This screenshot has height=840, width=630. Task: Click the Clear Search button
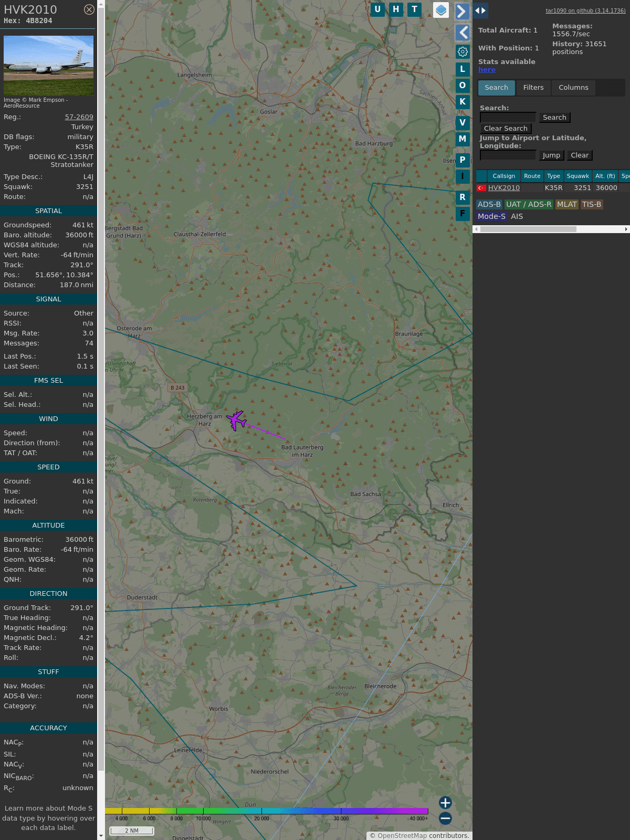coord(506,129)
